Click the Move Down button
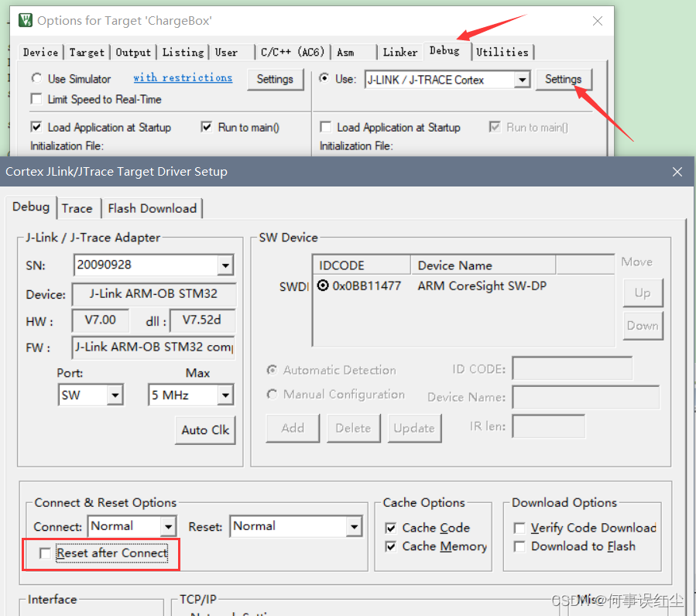 pyautogui.click(x=643, y=326)
